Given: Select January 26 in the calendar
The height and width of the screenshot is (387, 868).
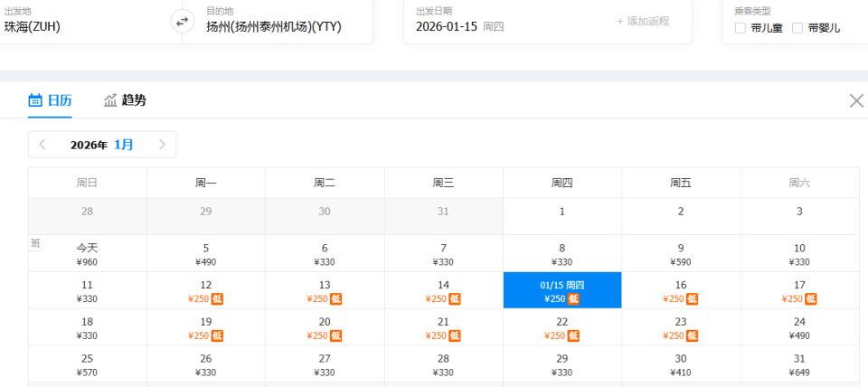Looking at the screenshot, I should pyautogui.click(x=206, y=364).
